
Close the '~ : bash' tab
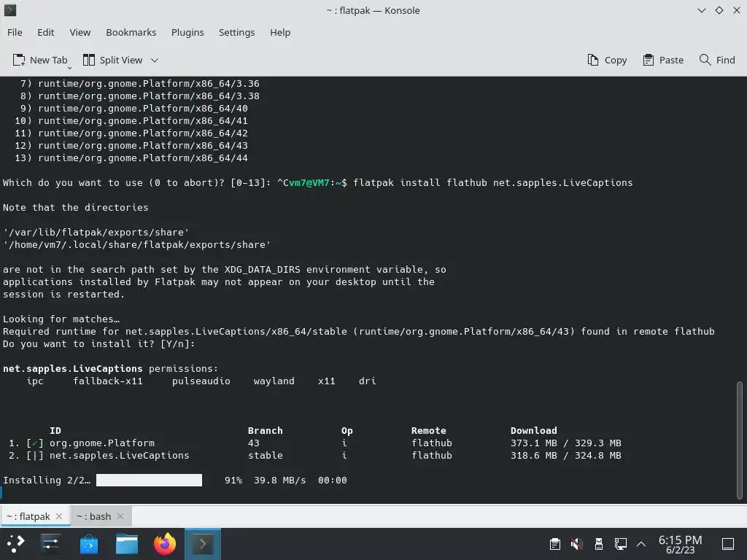[120, 516]
